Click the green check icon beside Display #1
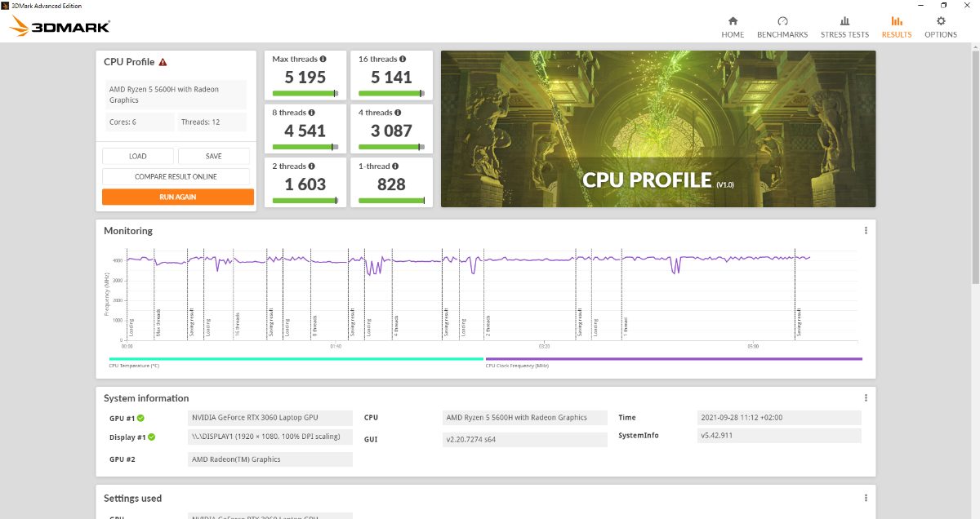Screen dimensions: 980x519 tap(152, 437)
